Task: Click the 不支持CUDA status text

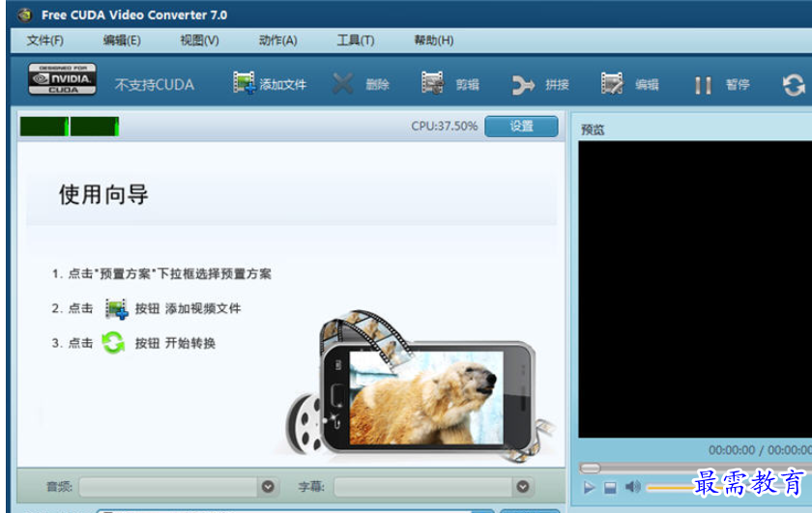Action: 155,85
